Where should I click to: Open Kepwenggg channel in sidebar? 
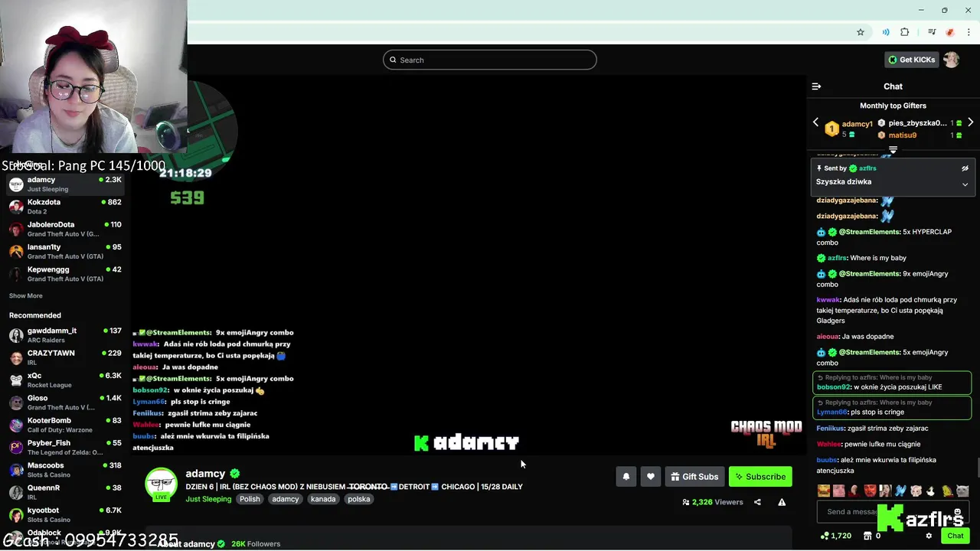click(65, 274)
